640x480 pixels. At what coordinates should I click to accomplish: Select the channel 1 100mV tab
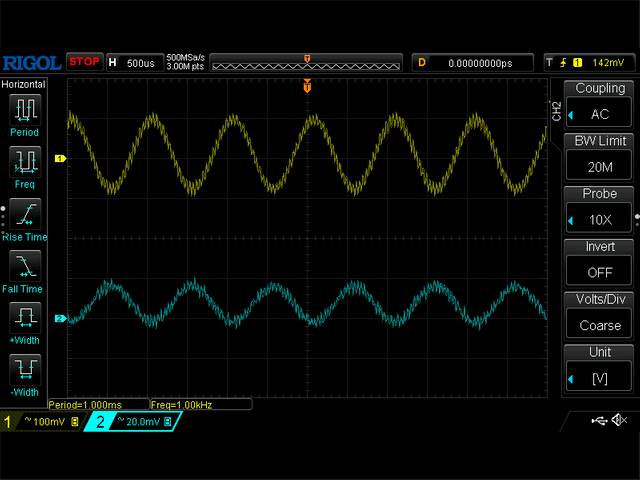tap(40, 423)
